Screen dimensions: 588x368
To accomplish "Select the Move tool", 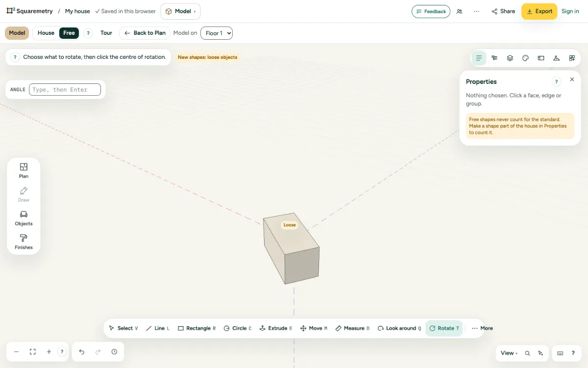I will pos(314,328).
